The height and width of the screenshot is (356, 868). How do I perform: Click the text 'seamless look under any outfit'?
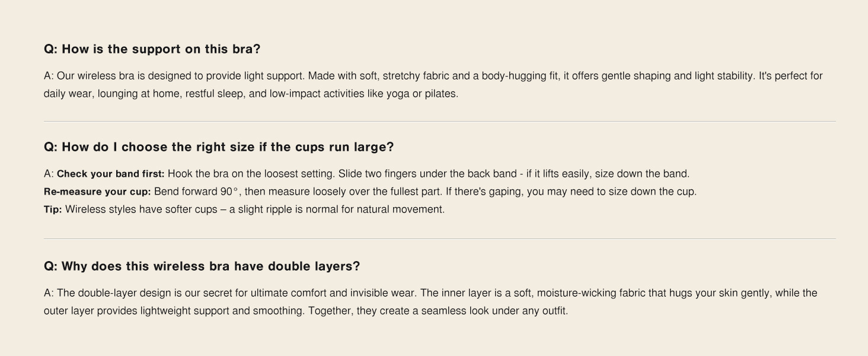click(494, 311)
